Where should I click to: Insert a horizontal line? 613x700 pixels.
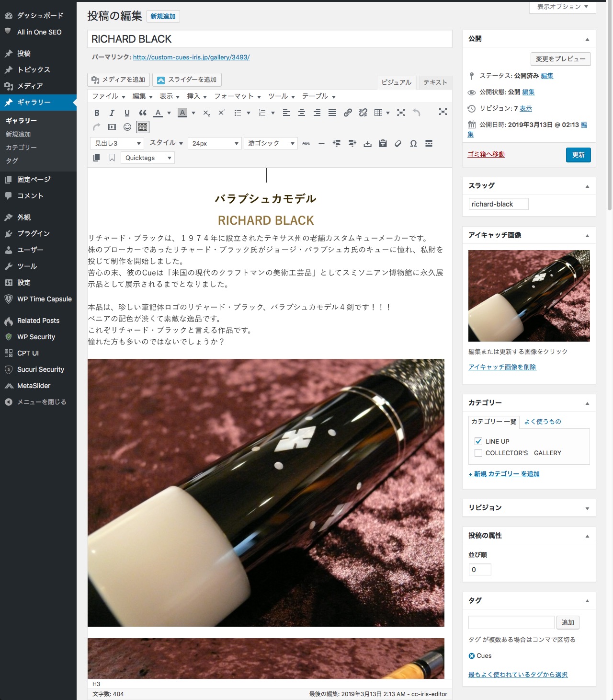click(x=322, y=143)
